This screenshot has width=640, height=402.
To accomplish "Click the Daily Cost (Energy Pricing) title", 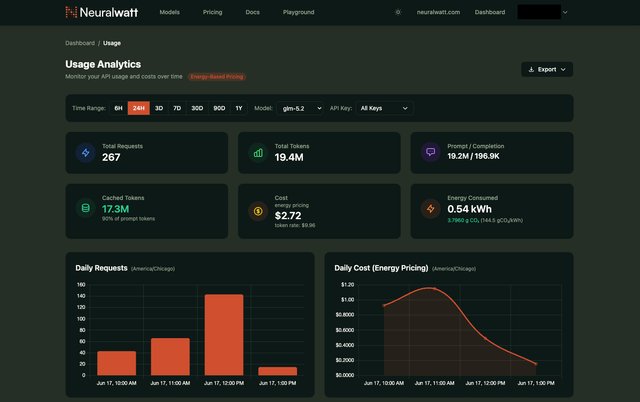I will pos(381,268).
